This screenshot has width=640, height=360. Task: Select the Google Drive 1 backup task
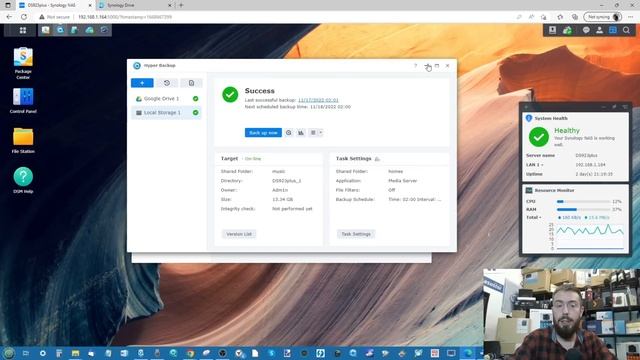pos(167,99)
